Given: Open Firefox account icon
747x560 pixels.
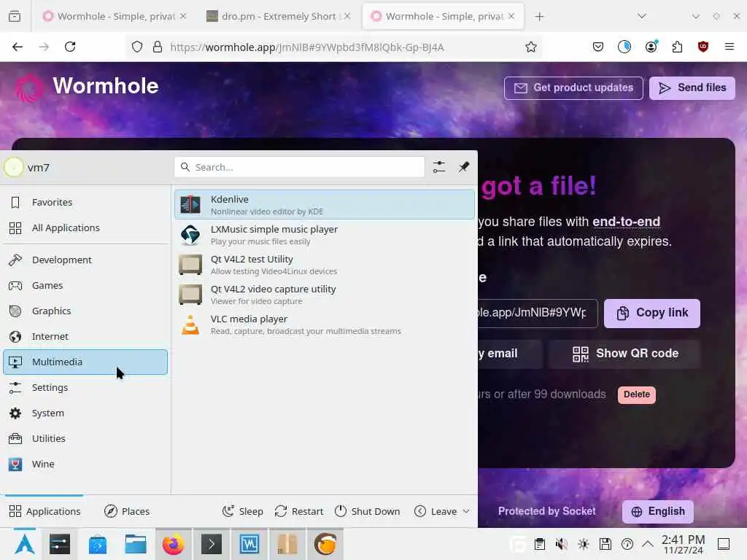Looking at the screenshot, I should point(651,47).
